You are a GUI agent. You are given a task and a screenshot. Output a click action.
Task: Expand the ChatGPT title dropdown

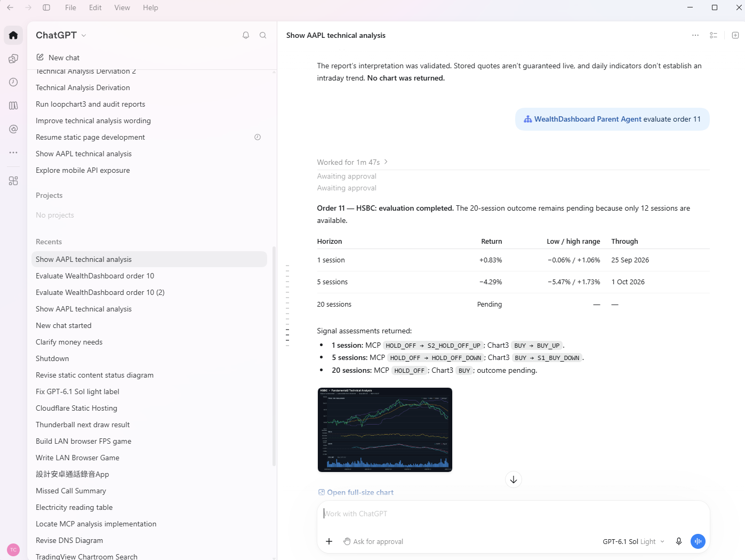point(61,35)
